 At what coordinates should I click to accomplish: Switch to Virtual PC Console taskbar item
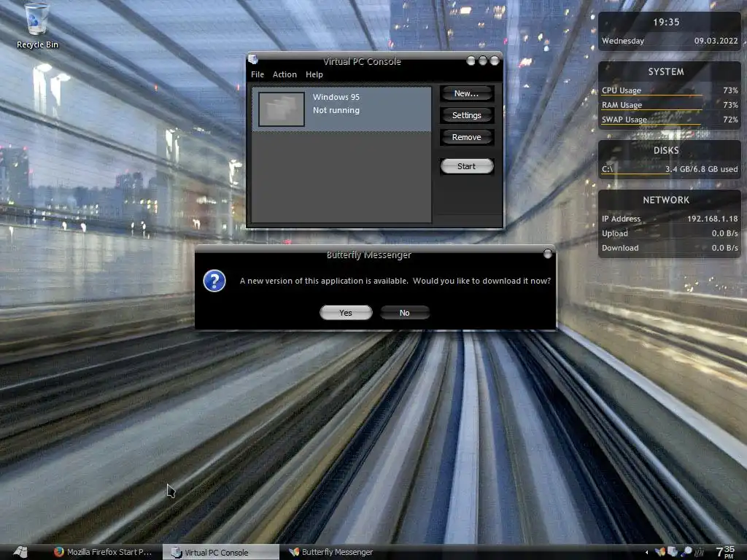(220, 553)
